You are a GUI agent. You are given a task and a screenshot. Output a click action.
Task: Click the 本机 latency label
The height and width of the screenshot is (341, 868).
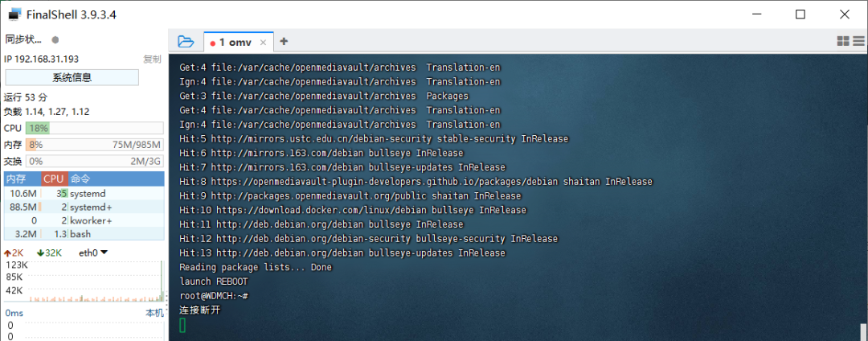tap(154, 314)
